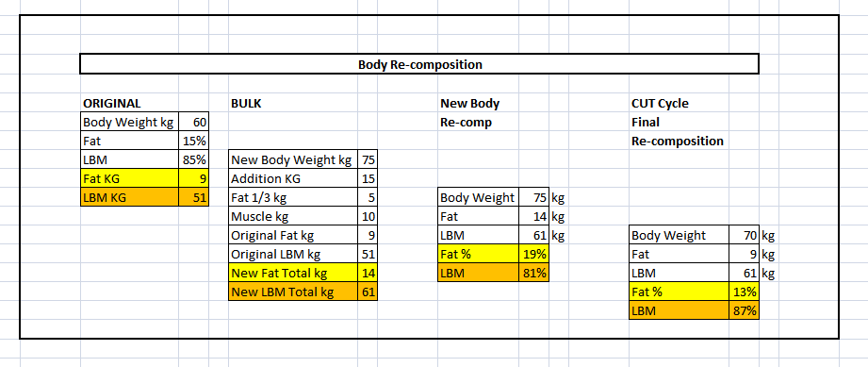The width and height of the screenshot is (868, 367).
Task: Select the New Body Weight kg value 75
Action: [368, 160]
